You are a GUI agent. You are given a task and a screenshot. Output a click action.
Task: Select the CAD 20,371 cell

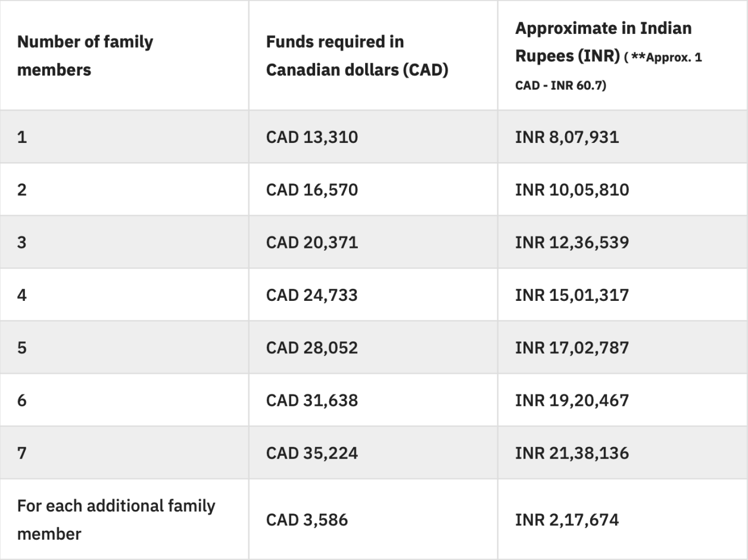click(312, 242)
